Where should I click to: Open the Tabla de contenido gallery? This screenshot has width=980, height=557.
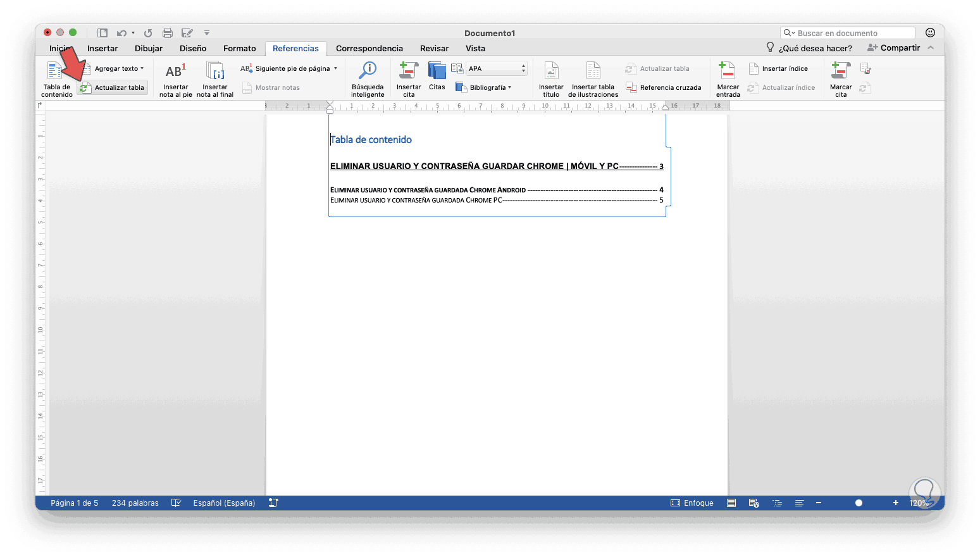click(57, 79)
